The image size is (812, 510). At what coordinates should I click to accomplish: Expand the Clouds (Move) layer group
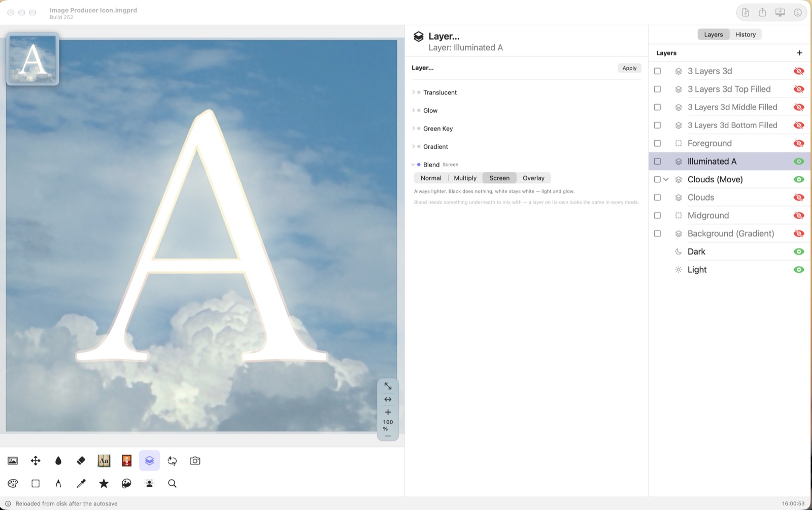pyautogui.click(x=666, y=179)
